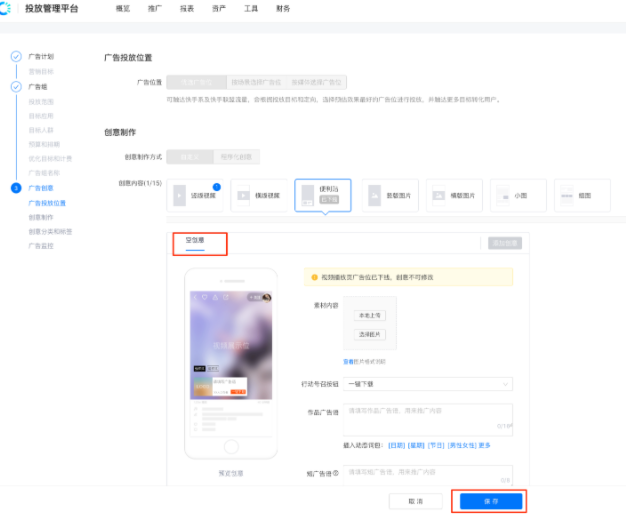Jump to 广告组名称 in sidebar

coord(44,173)
